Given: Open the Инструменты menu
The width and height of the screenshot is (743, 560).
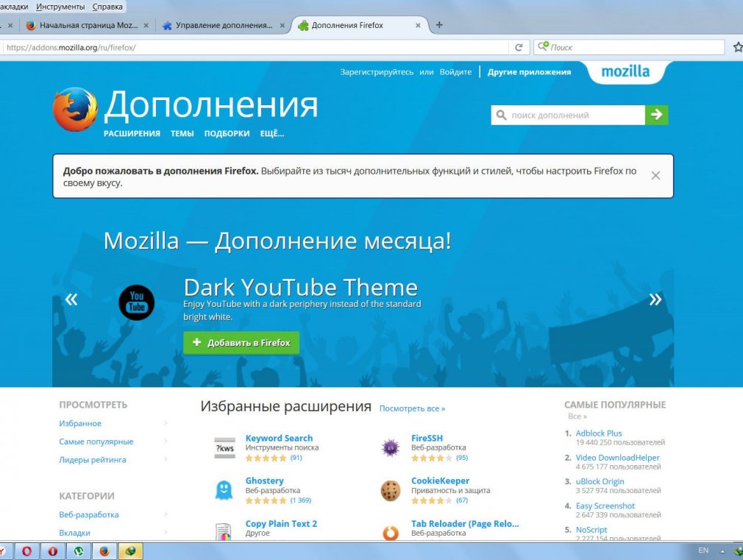Looking at the screenshot, I should pos(60,7).
